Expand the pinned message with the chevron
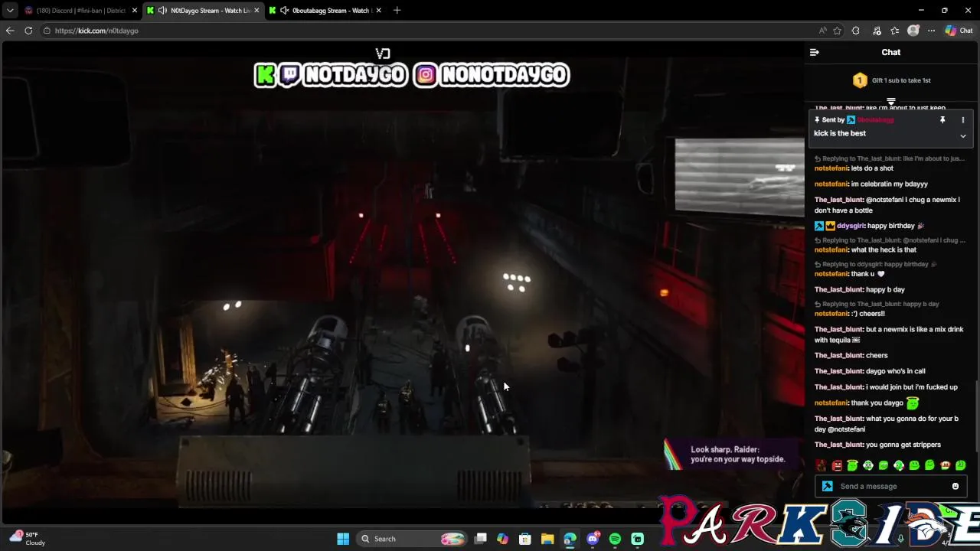The image size is (980, 551). coord(962,135)
